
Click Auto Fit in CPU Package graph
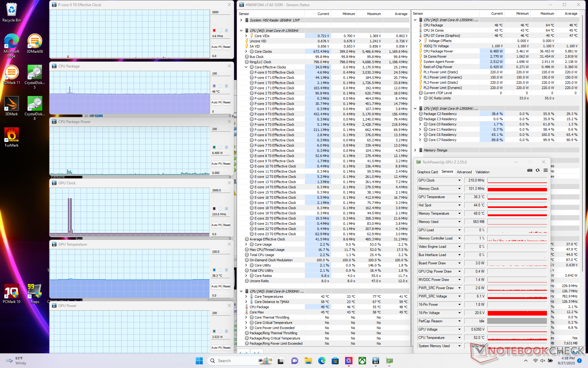[216, 102]
